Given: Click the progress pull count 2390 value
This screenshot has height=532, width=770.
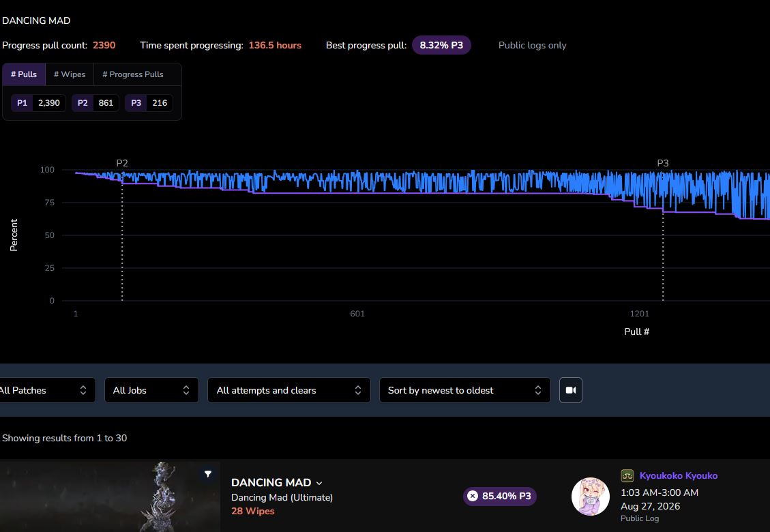Looking at the screenshot, I should (104, 45).
